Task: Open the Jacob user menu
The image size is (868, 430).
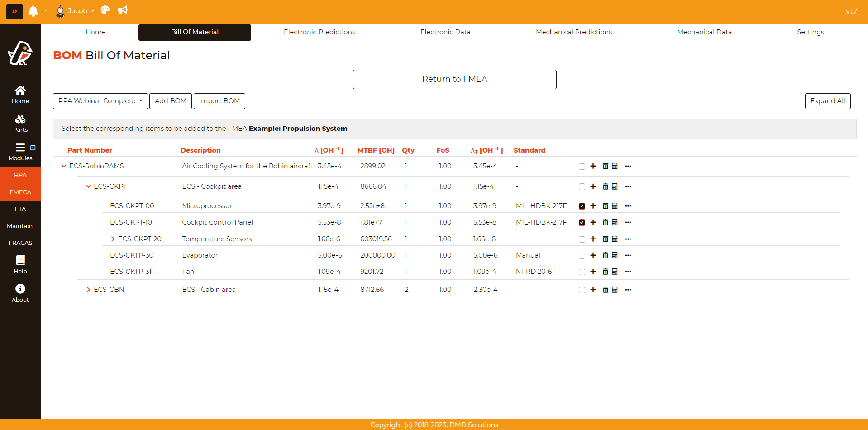Action: tap(75, 11)
